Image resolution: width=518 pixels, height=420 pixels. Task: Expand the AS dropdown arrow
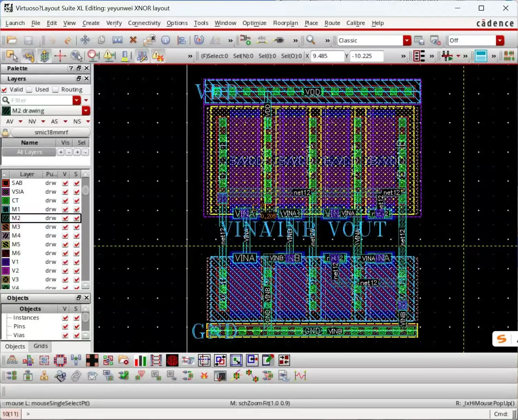(x=65, y=121)
